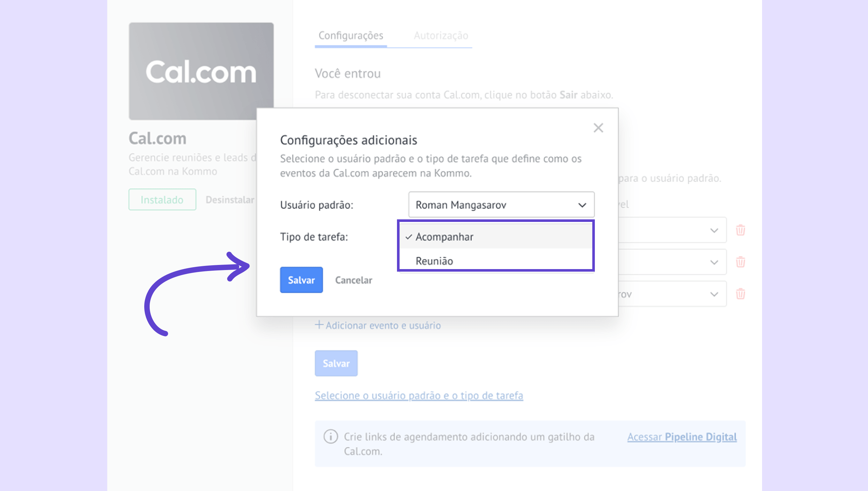This screenshot has width=868, height=491.
Task: Open the Usuário padrão dropdown
Action: pos(501,205)
